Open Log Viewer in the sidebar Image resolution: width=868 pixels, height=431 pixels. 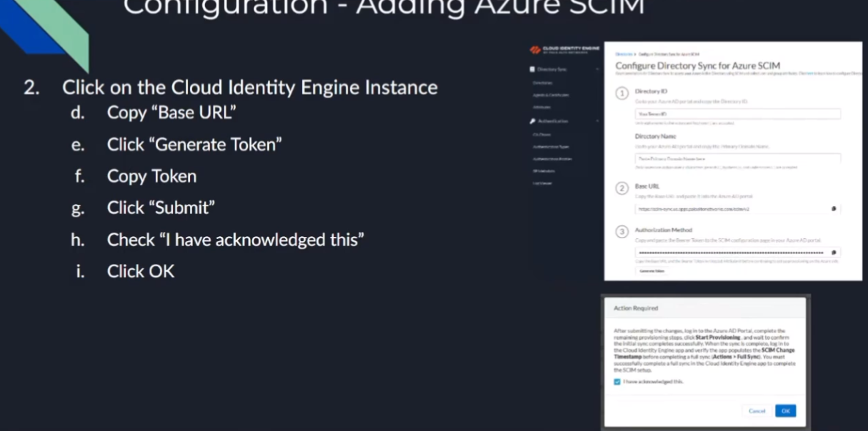tap(542, 183)
